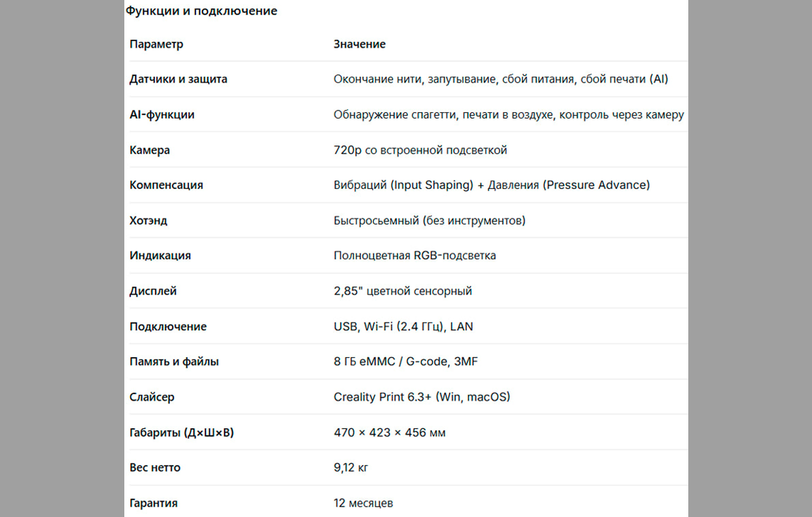Click the "AI-функции" row label
Screen dimensions: 812x517
click(x=162, y=115)
